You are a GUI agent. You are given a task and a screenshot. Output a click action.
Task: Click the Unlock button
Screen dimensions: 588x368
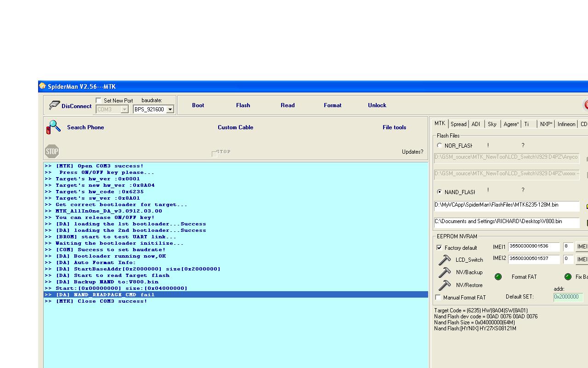click(x=377, y=105)
